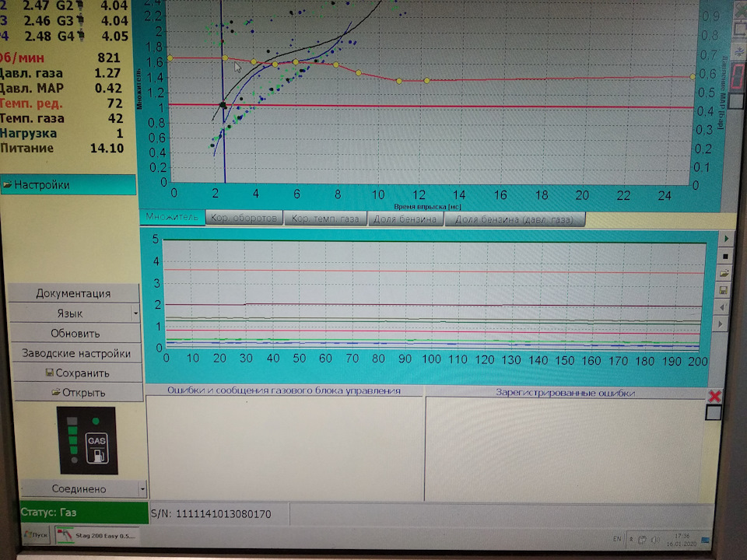The width and height of the screenshot is (747, 560).
Task: Start oscilloscope recording with the play arrow
Action: pyautogui.click(x=726, y=238)
